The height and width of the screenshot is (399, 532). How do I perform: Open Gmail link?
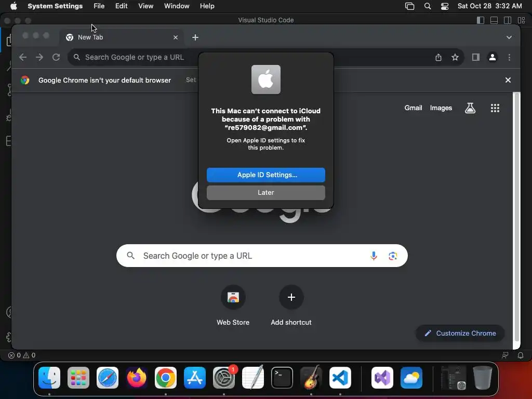413,108
